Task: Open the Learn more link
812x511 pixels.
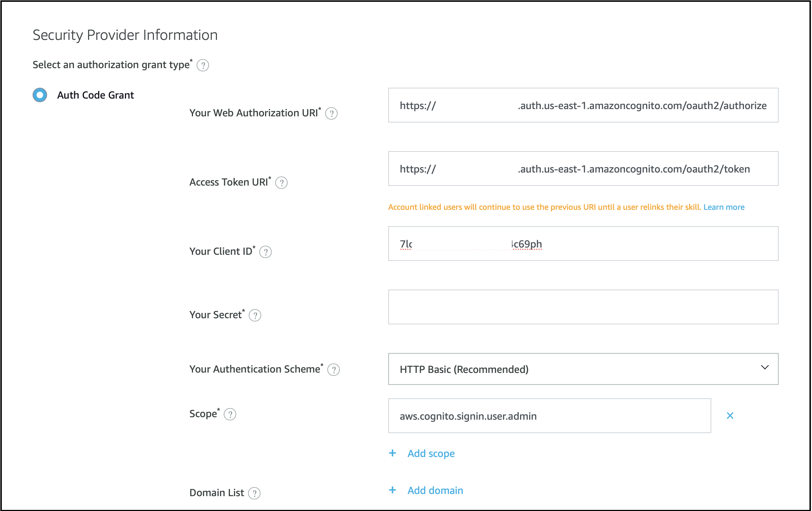Action: tap(724, 207)
